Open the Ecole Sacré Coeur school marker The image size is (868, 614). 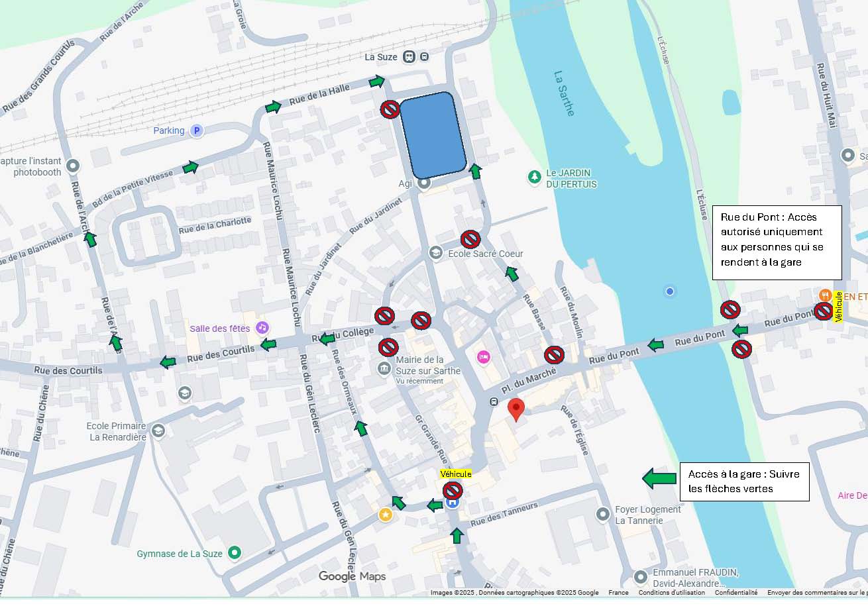(x=435, y=252)
